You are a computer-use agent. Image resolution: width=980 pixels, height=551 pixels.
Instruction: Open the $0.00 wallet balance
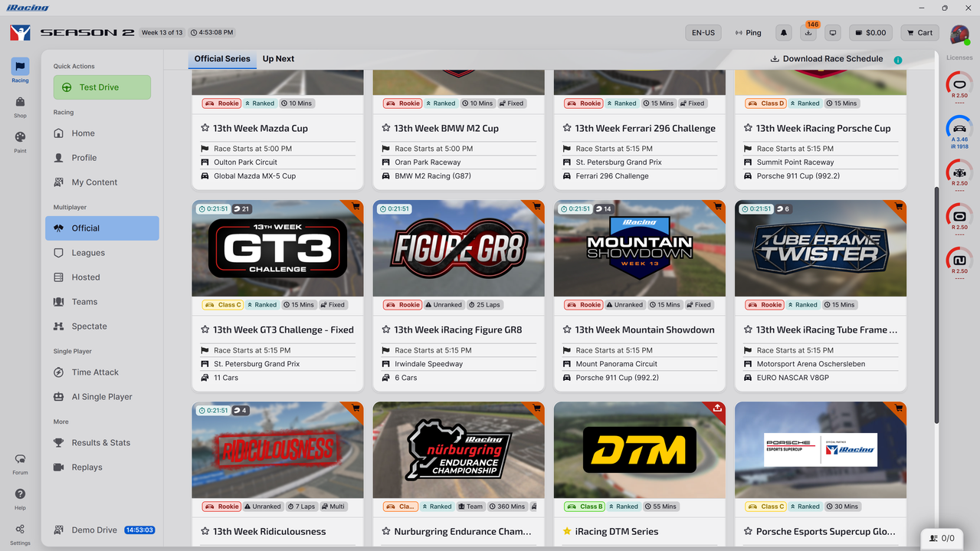(x=870, y=33)
